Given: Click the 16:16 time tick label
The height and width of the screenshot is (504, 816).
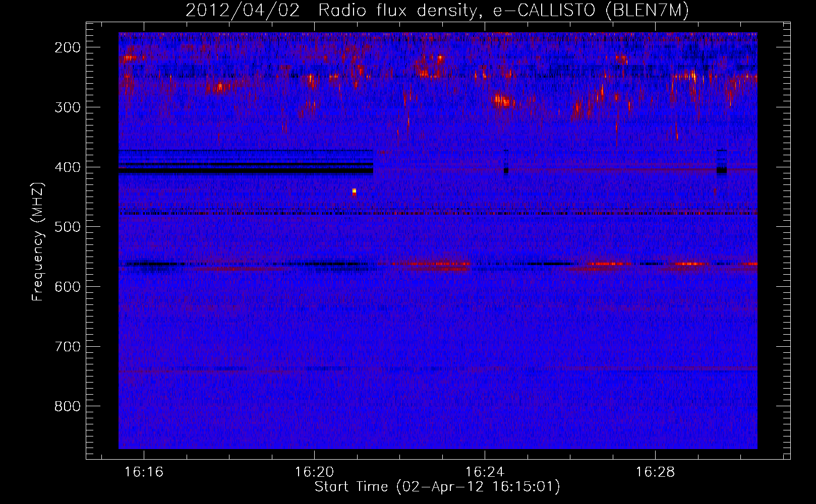Looking at the screenshot, I should point(144,472).
